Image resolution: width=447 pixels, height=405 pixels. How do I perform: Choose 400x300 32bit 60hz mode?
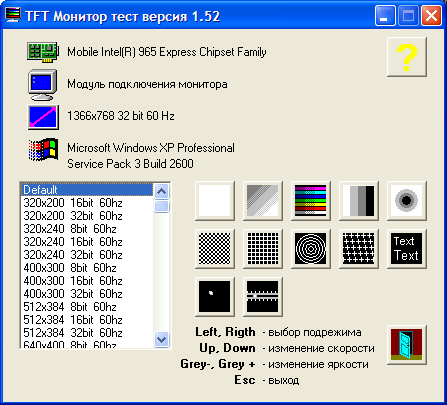[x=87, y=294]
